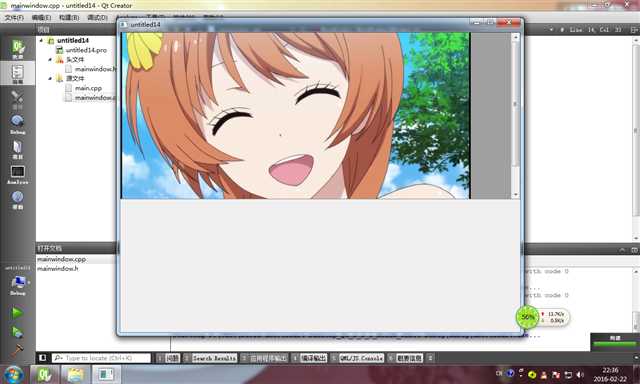Collapse the 源文件 folder

[x=50, y=78]
